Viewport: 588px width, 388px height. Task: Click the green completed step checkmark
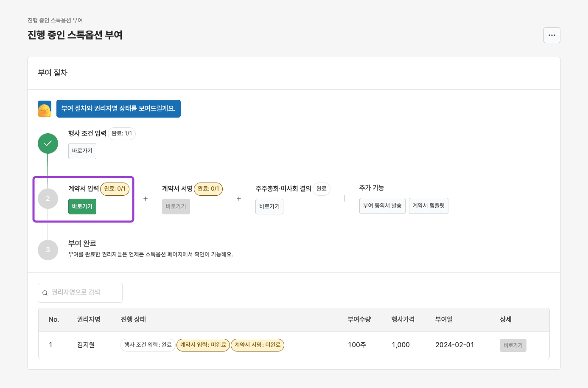48,143
